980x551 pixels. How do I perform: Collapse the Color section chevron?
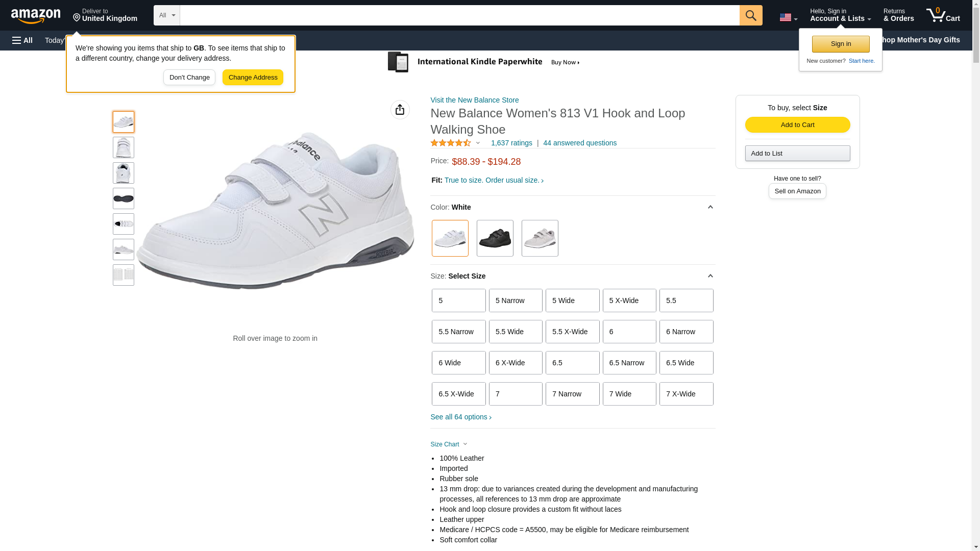(710, 207)
